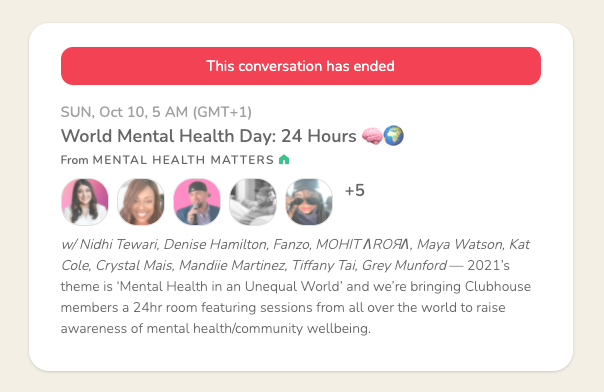Click the globe emoji in the title
Screen dimensions: 604x392
point(393,136)
